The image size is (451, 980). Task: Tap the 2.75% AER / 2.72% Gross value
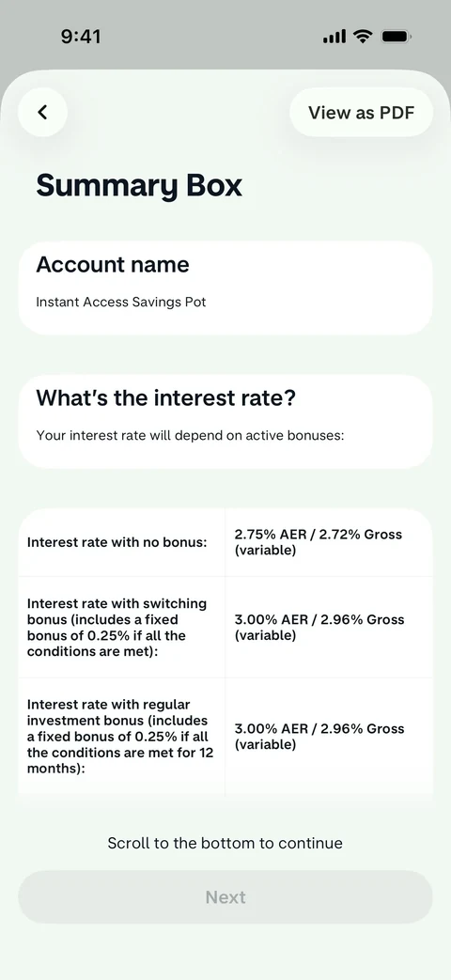pos(319,542)
